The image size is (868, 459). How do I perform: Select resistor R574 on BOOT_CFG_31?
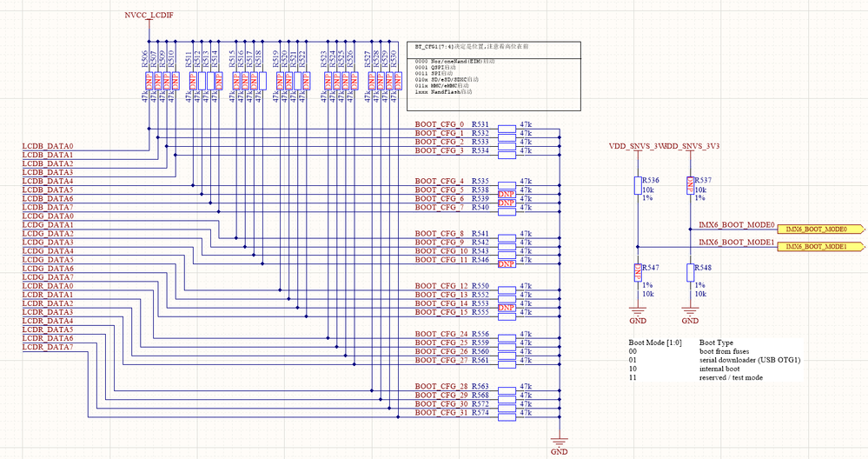click(507, 417)
